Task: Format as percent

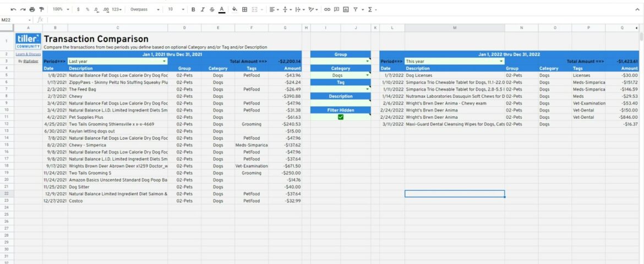Action: (87, 9)
